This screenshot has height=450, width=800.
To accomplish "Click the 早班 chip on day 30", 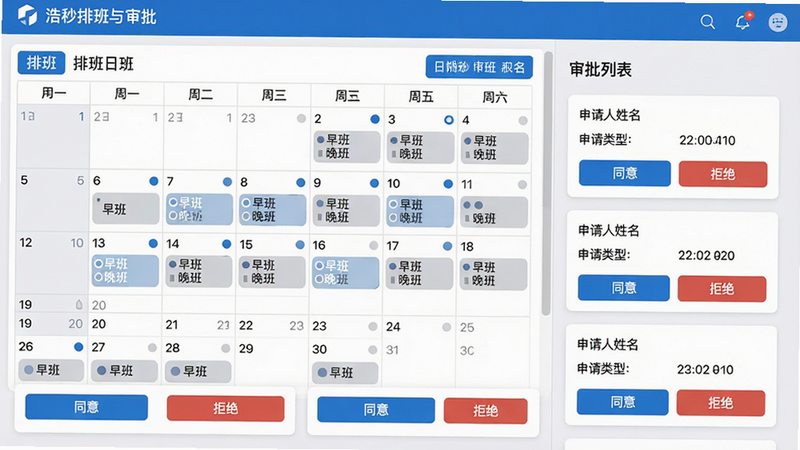I will click(345, 373).
